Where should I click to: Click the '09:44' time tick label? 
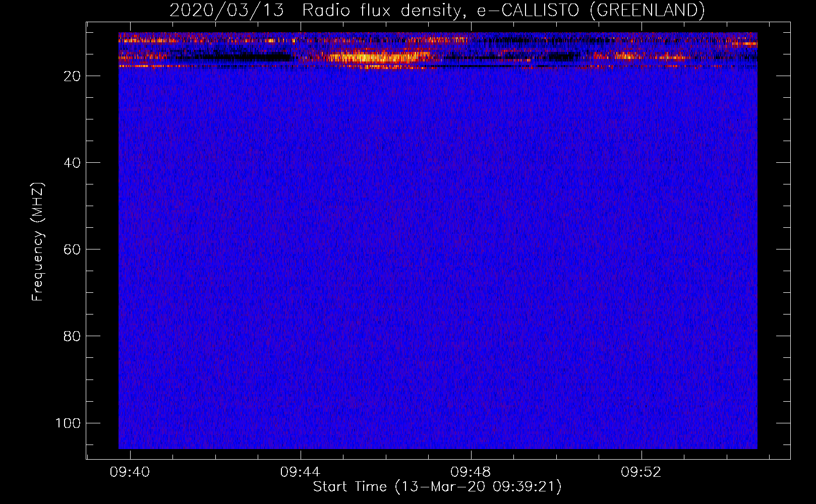coord(300,472)
